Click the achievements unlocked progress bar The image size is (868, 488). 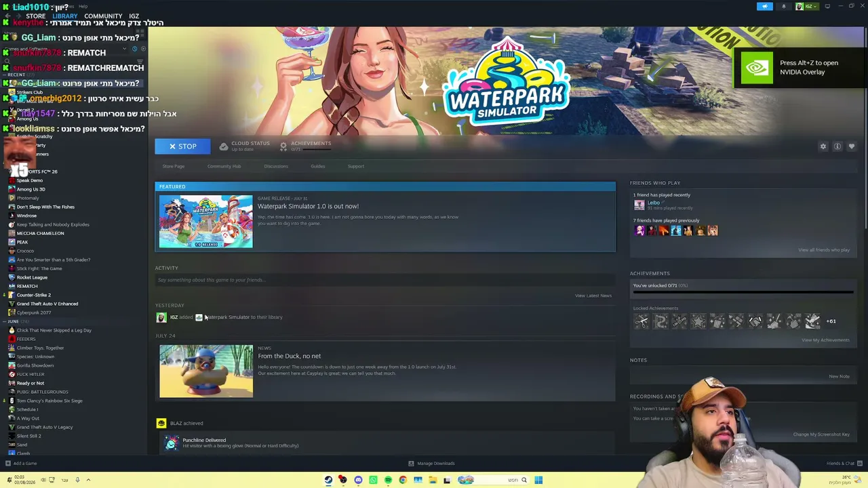(743, 293)
